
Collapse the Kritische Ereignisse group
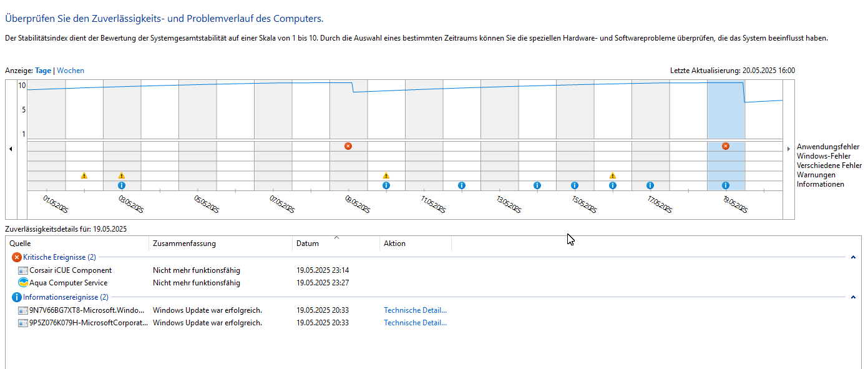click(853, 257)
